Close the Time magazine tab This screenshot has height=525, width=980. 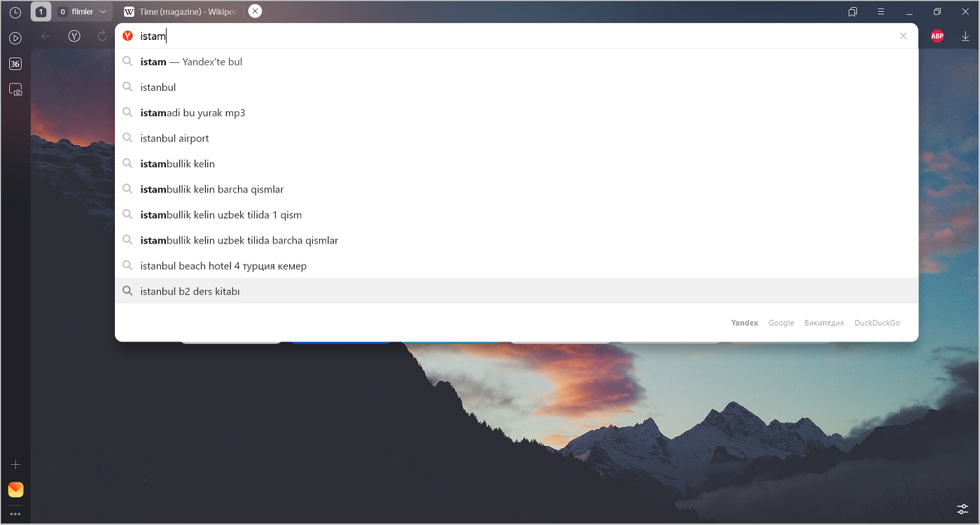[255, 11]
